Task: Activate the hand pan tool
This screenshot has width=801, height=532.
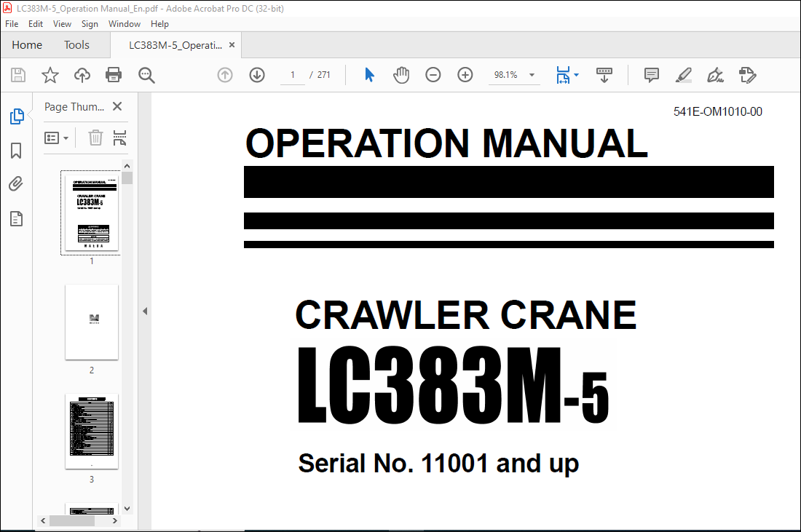Action: [401, 75]
